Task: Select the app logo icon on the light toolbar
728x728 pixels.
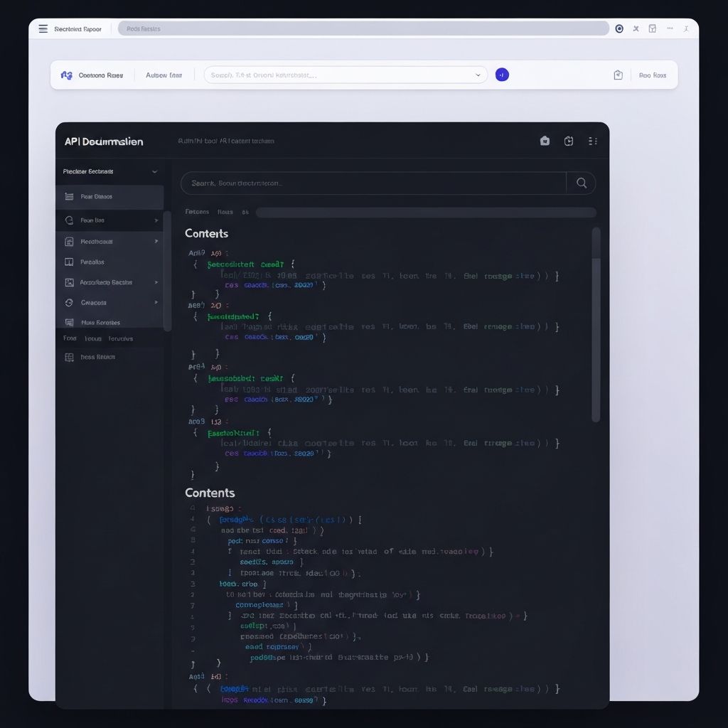Action: (x=67, y=75)
